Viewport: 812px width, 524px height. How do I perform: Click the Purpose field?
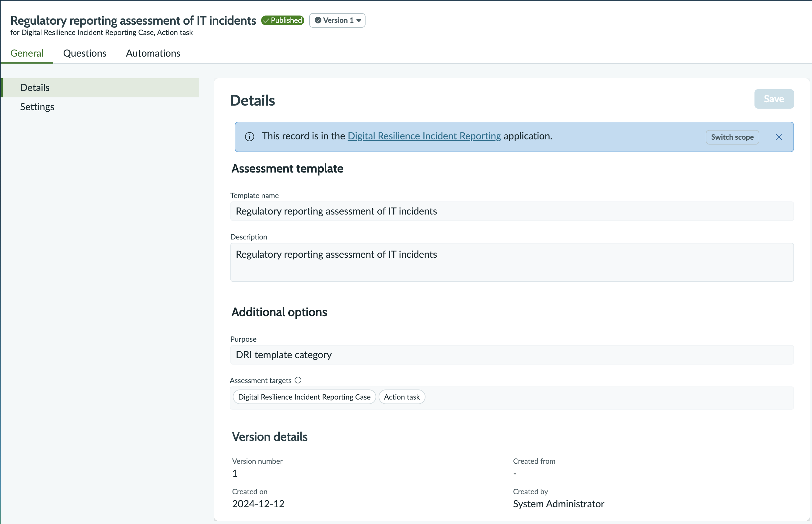tap(512, 355)
